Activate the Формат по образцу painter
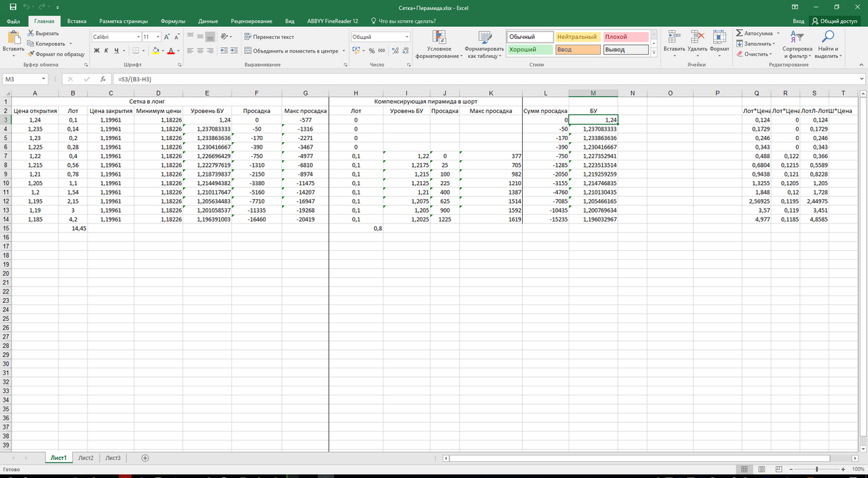This screenshot has width=868, height=478. (x=56, y=54)
